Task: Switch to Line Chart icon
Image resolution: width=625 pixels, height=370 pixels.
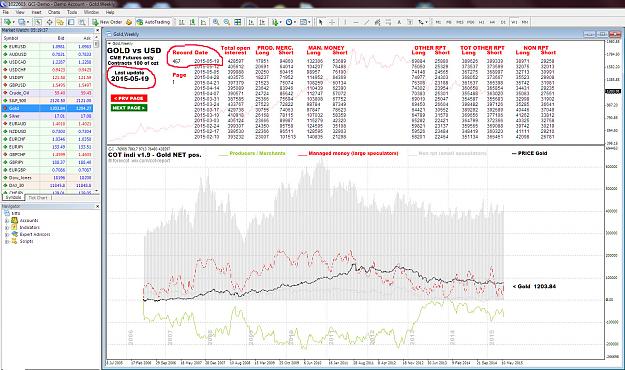Action: click(x=203, y=22)
